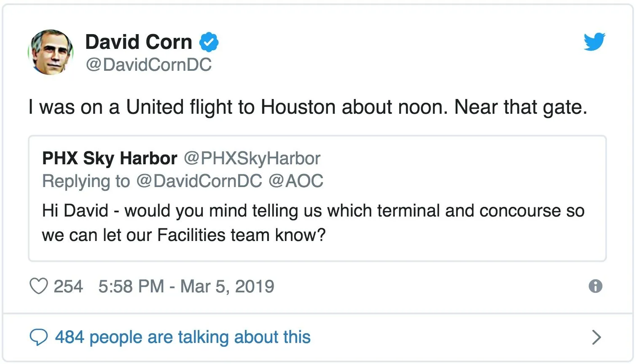Screen dimensions: 639x364
Task: Visit the @DavidCornDC handle
Action: pos(148,65)
